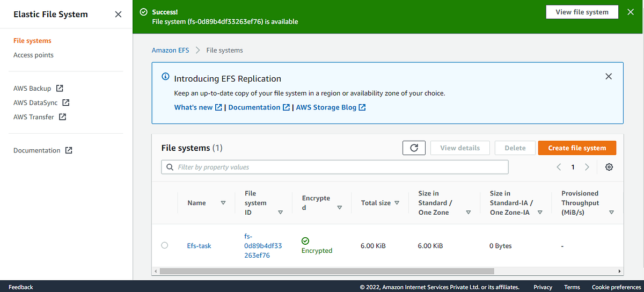Viewport: 644px width, 292px height.
Task: Click the scrollbar right arrow
Action: (620, 272)
